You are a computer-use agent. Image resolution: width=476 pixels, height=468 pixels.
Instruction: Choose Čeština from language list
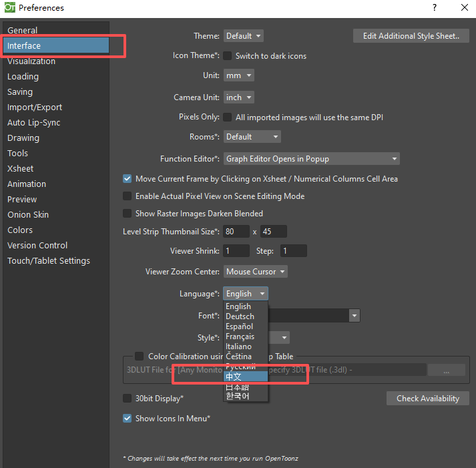click(x=246, y=357)
